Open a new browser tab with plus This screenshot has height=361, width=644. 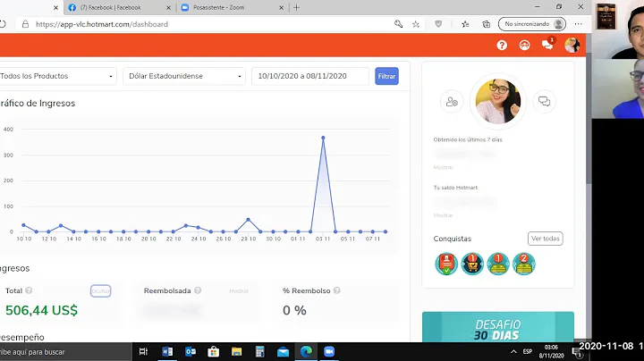click(296, 7)
